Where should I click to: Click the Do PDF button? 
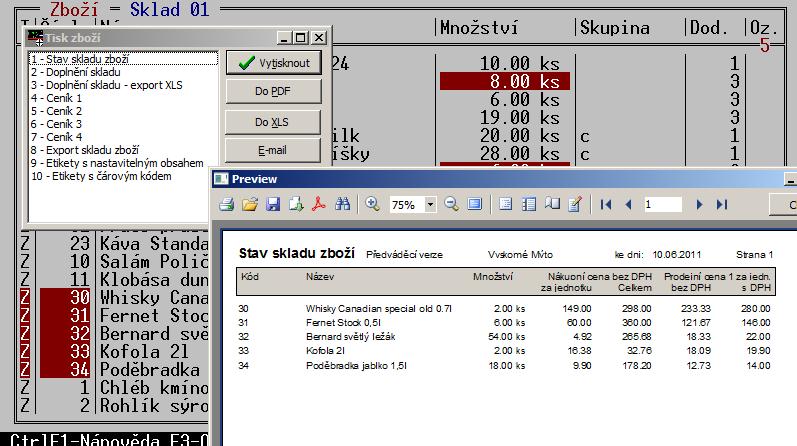273,92
